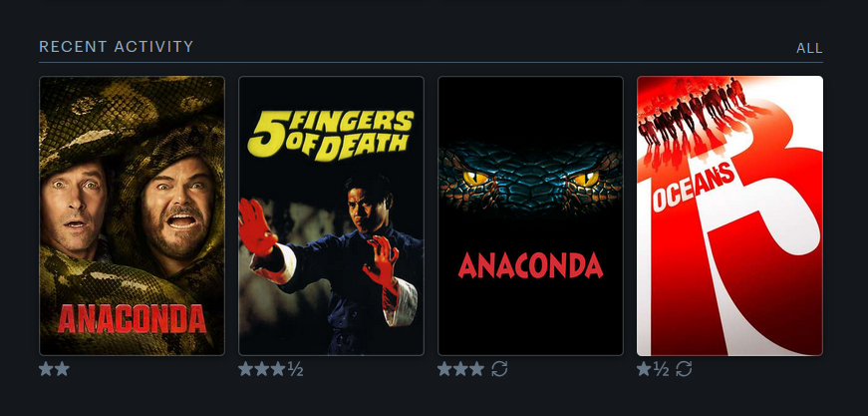Open the Anaconda poster showing two frightened men
The width and height of the screenshot is (868, 416).
tap(132, 215)
